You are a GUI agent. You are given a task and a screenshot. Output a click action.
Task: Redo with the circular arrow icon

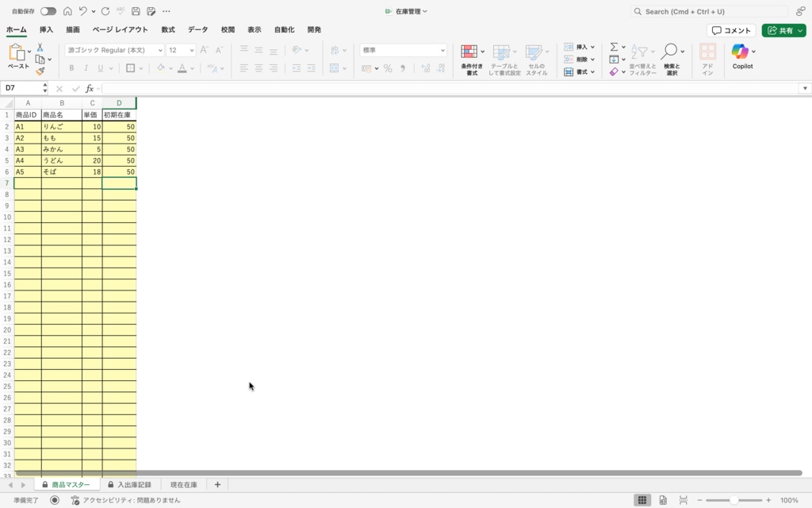[105, 11]
